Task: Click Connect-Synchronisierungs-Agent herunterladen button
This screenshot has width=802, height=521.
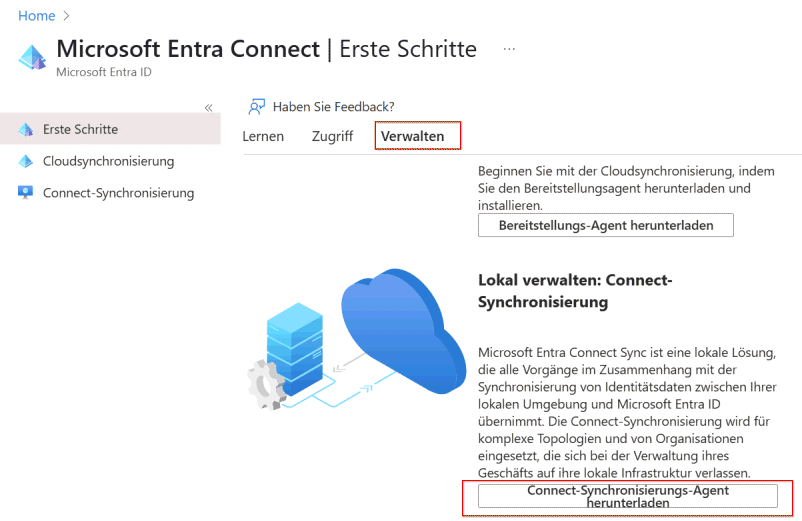Action: click(x=628, y=496)
